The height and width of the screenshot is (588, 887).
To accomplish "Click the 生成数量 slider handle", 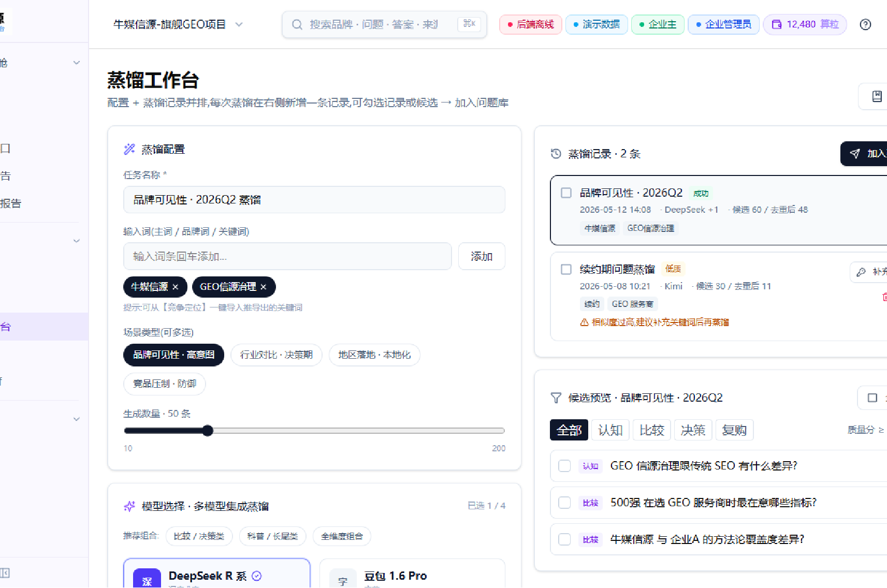I will [208, 431].
